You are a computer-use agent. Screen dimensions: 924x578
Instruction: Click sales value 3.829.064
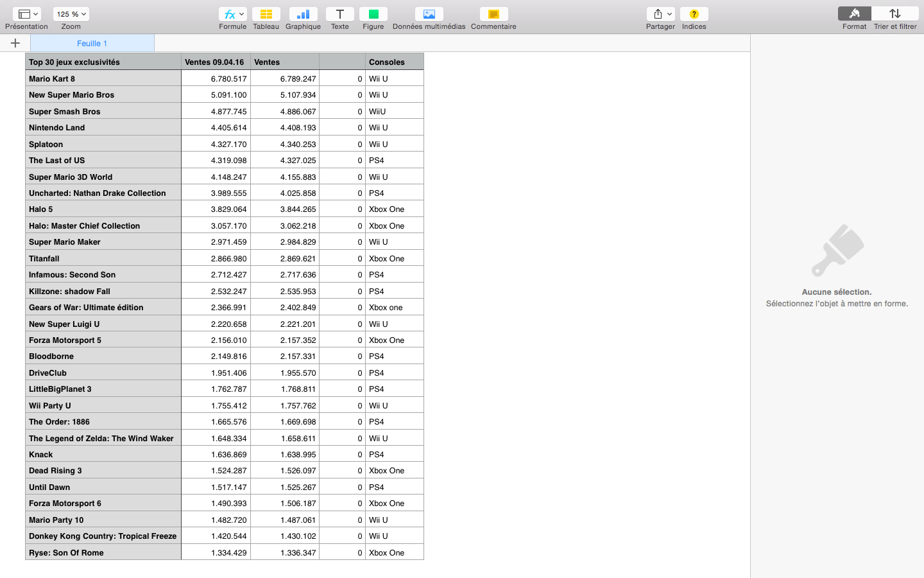point(216,209)
